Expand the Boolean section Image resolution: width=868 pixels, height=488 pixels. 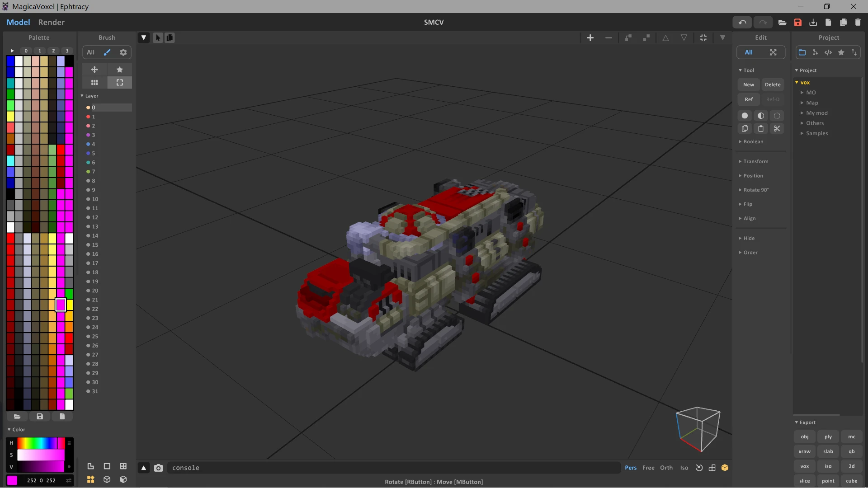pos(753,141)
